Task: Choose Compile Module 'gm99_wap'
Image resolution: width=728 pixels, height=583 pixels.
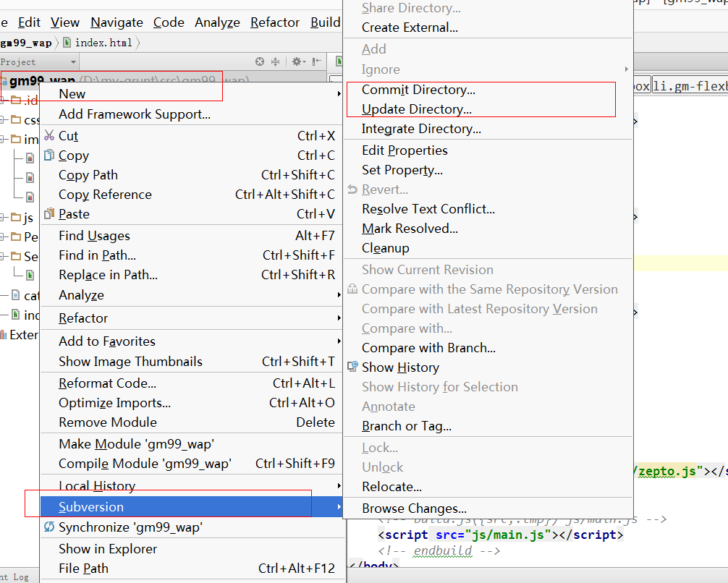Action: coord(192,464)
